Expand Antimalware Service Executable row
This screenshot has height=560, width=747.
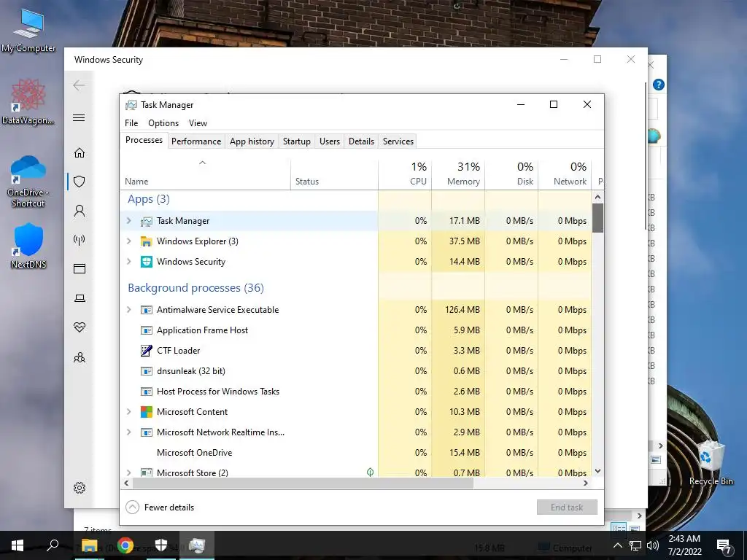click(x=128, y=309)
